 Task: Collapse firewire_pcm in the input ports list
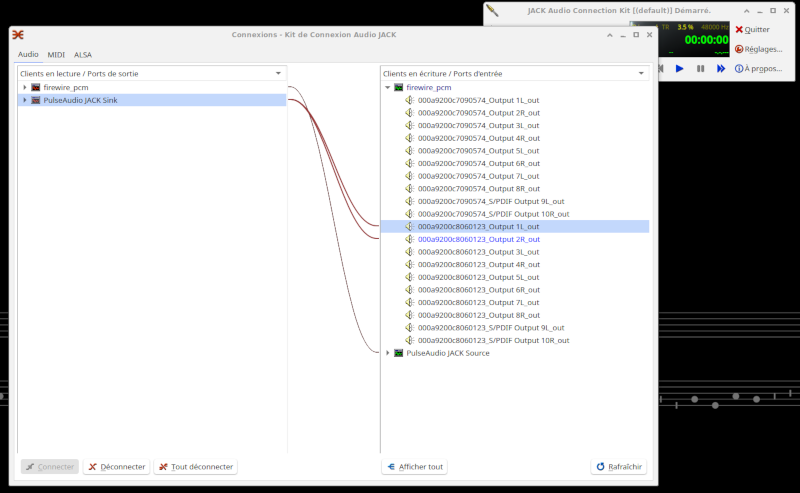(x=388, y=87)
